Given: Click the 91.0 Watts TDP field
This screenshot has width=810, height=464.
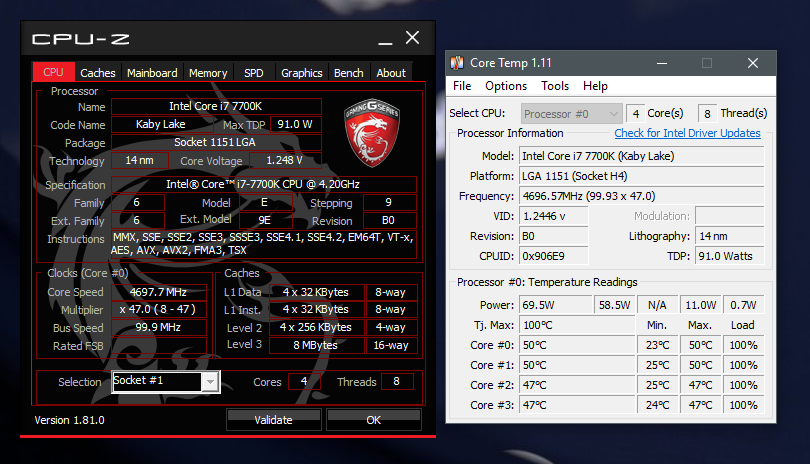Looking at the screenshot, I should (x=729, y=256).
